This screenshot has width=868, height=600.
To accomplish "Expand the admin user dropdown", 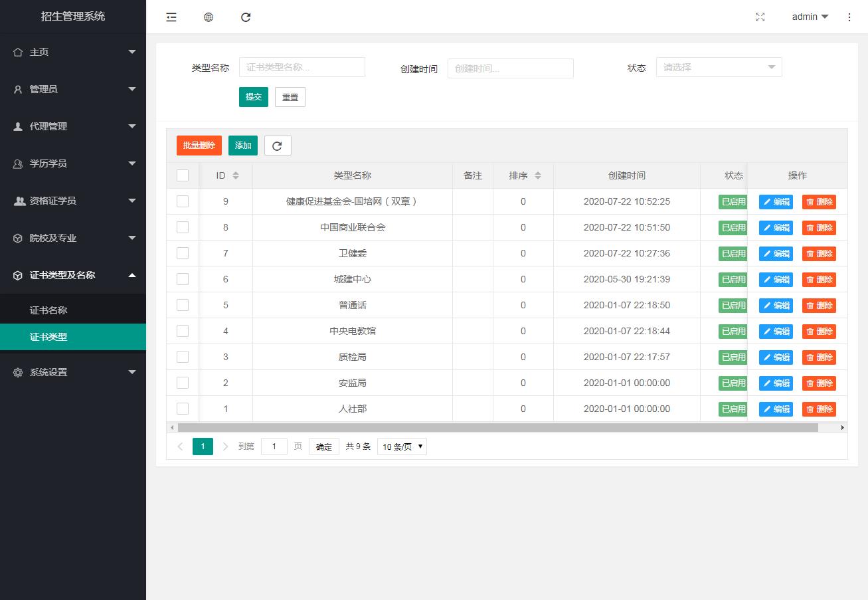I will (x=810, y=17).
